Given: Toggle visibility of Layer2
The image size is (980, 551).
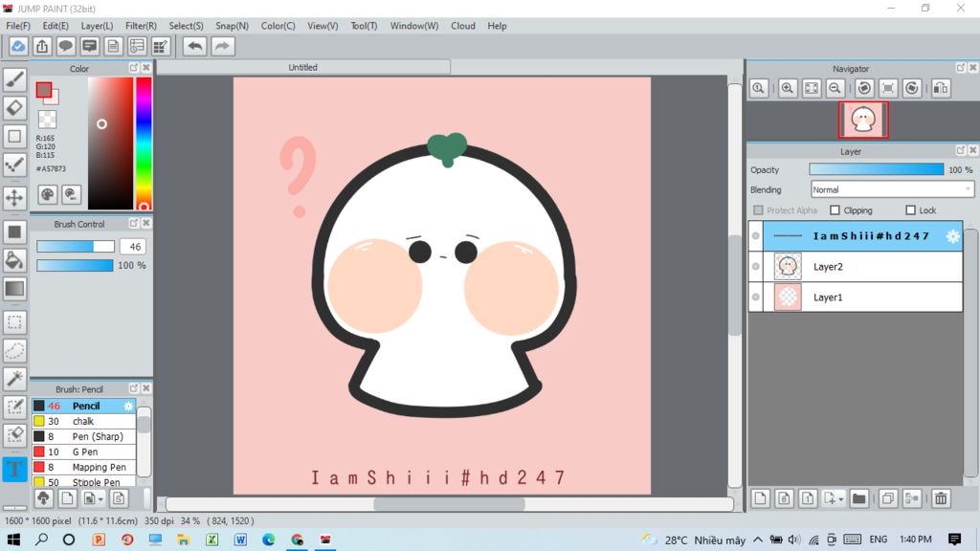Looking at the screenshot, I should tap(756, 267).
